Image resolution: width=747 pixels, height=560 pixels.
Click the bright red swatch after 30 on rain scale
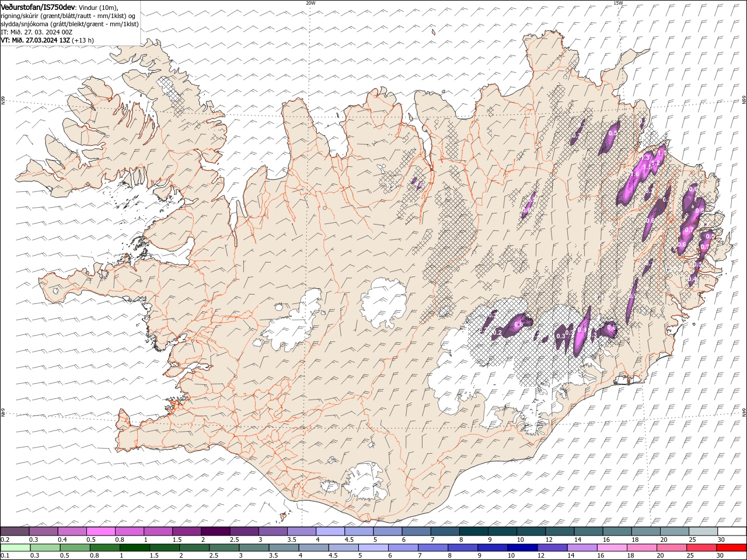click(x=731, y=548)
